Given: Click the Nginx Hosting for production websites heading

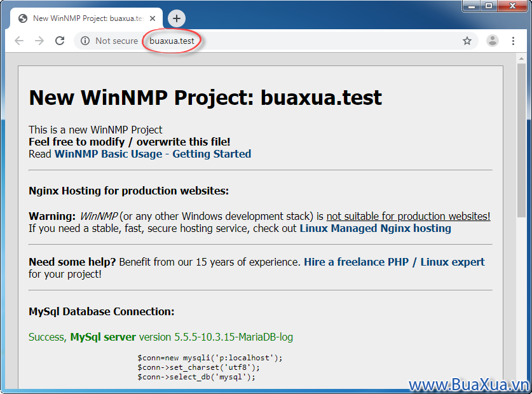Looking at the screenshot, I should (x=128, y=191).
